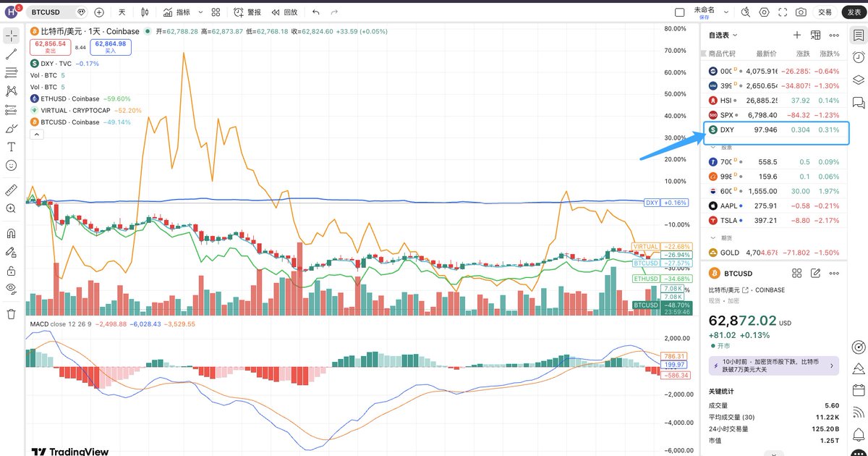Open the BTCUSD details edit note icon
The image size is (868, 456).
[x=816, y=273]
